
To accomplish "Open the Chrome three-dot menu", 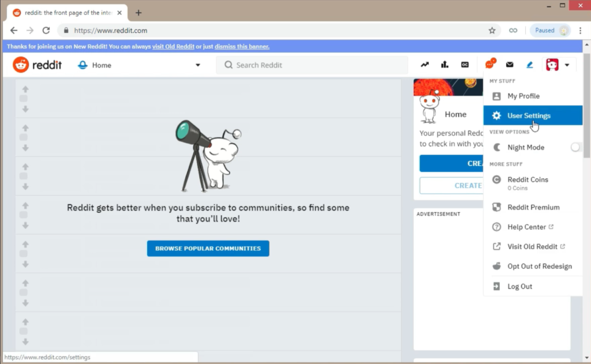I will point(581,31).
